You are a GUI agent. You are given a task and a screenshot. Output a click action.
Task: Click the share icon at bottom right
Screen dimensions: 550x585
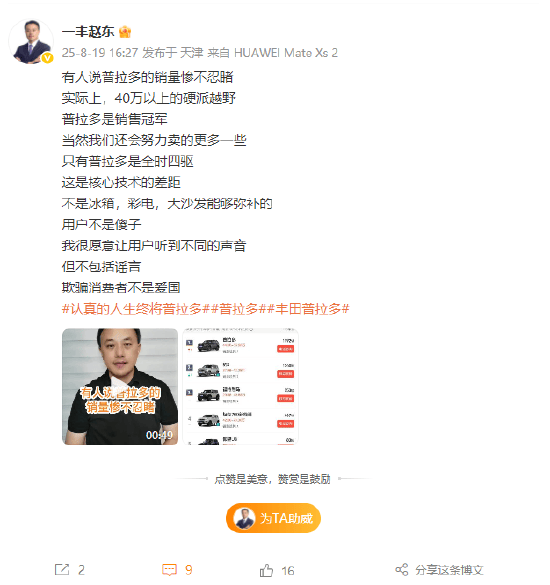pyautogui.click(x=401, y=570)
